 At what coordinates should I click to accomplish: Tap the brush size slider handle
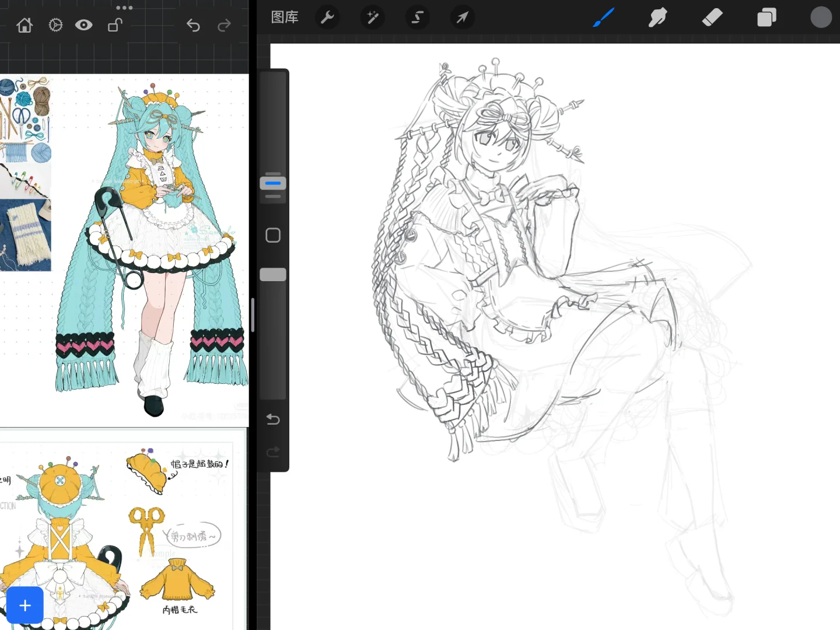click(x=273, y=183)
